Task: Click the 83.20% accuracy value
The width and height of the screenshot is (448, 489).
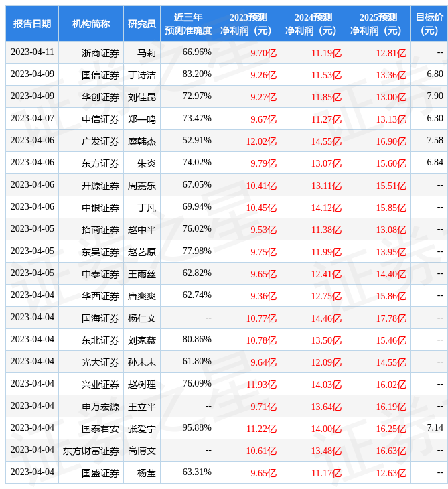Action: [197, 74]
